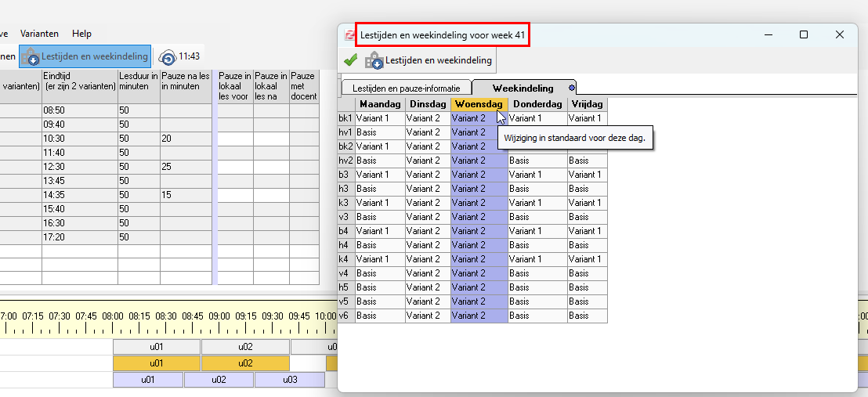This screenshot has height=397, width=868.
Task: Select the Woensdag column header
Action: click(x=479, y=104)
